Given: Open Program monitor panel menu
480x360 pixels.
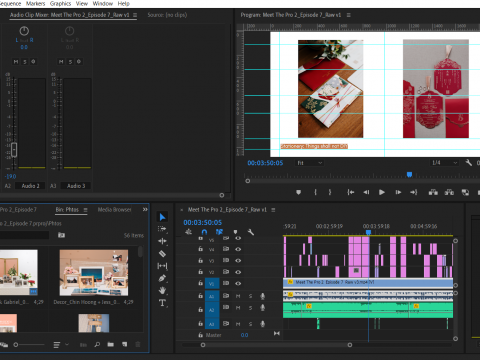Looking at the screenshot, I should 348,15.
